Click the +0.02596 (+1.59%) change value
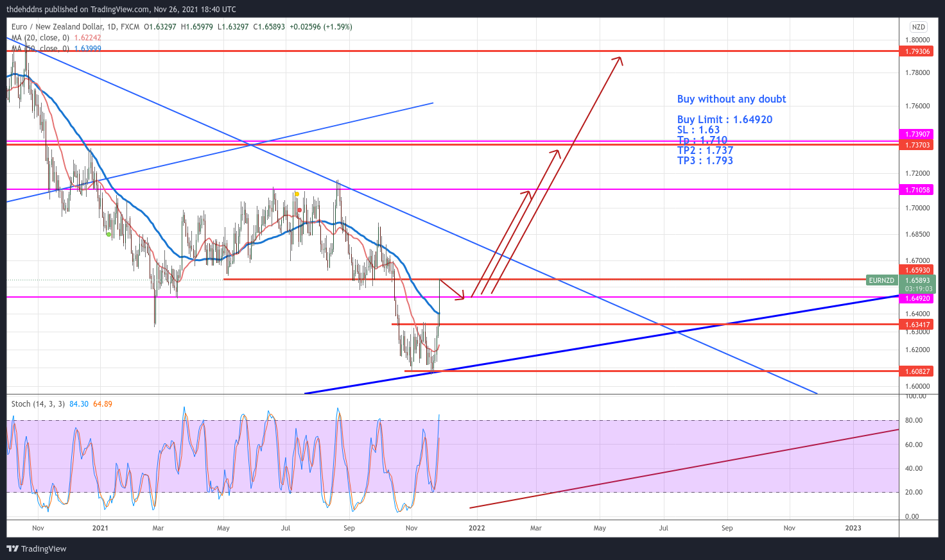This screenshot has width=945, height=560. tap(321, 26)
